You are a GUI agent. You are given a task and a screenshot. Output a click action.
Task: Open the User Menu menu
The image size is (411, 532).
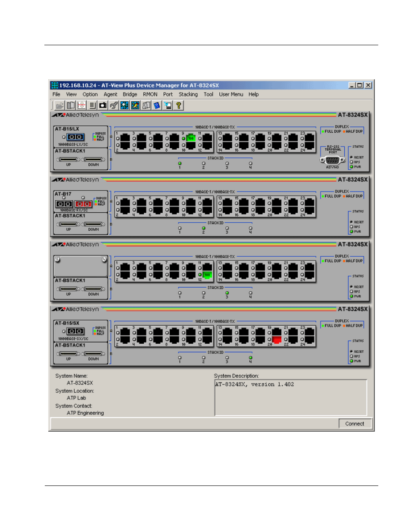pyautogui.click(x=231, y=94)
